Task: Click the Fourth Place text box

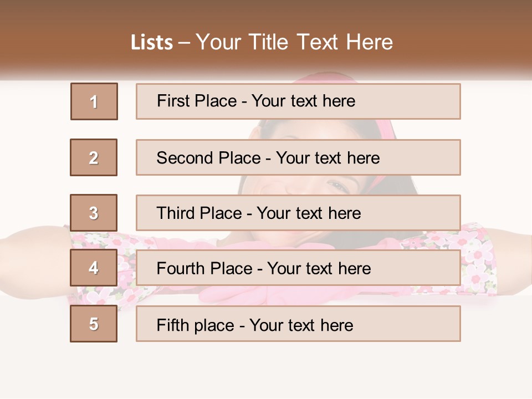Action: [298, 268]
